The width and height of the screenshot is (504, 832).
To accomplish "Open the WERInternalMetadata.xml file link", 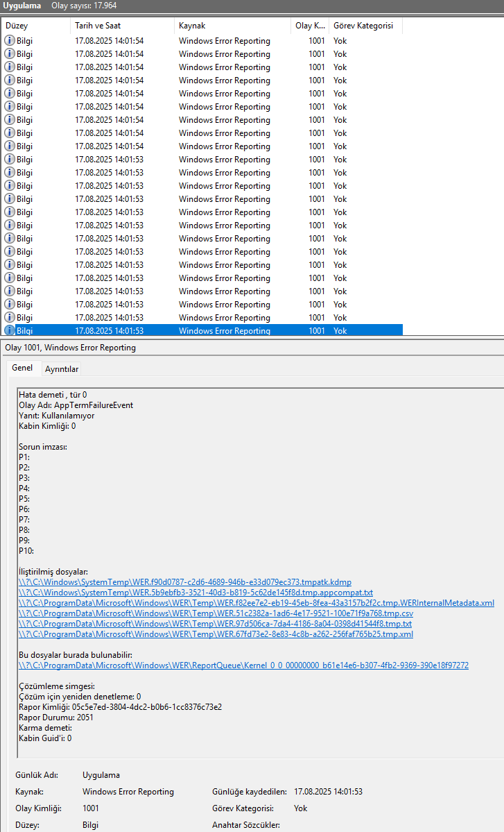I will 257,603.
